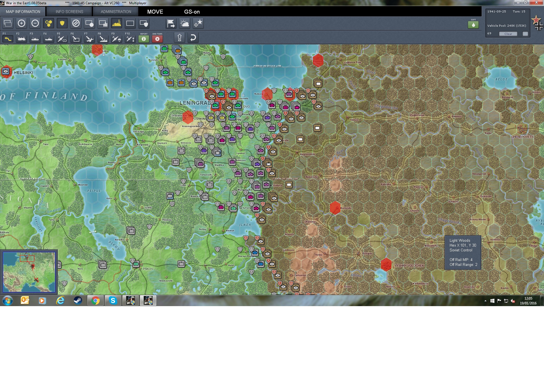
Task: Click the zoom out map icon
Action: pos(35,23)
